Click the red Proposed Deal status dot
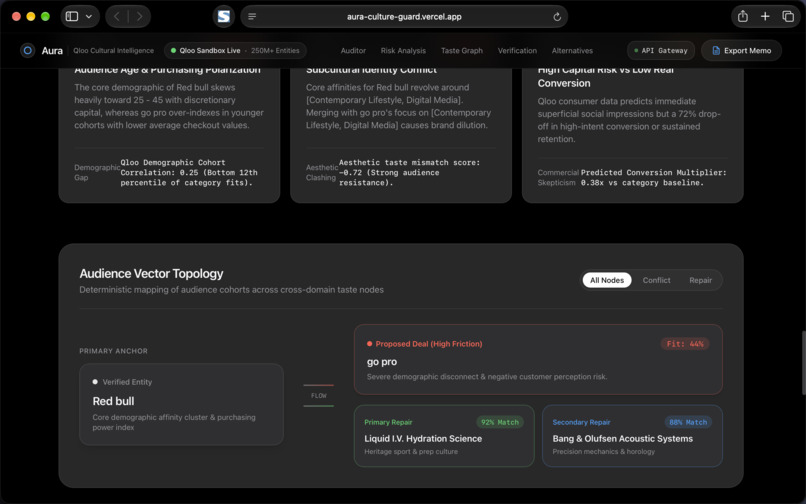Image resolution: width=806 pixels, height=504 pixels. [x=369, y=344]
